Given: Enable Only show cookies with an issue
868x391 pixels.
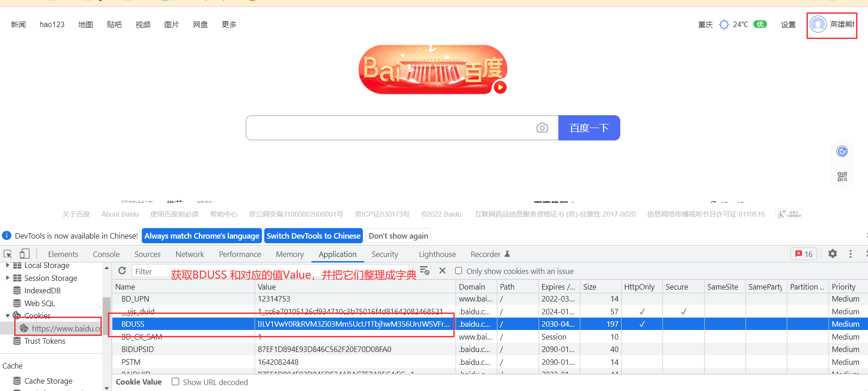Looking at the screenshot, I should pos(458,271).
